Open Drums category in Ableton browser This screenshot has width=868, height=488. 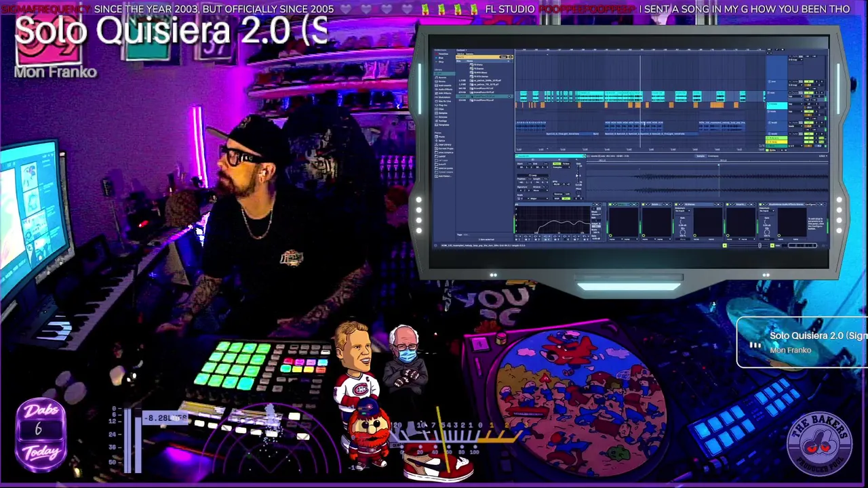pyautogui.click(x=441, y=81)
